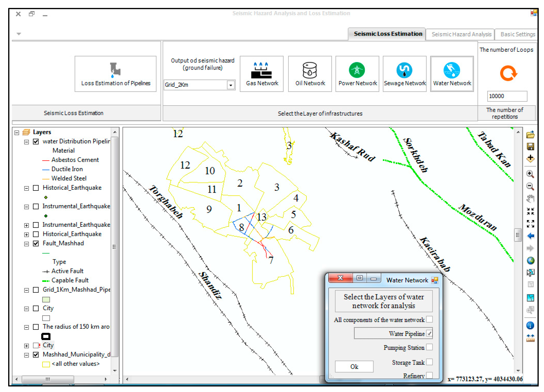Screen dimensions: 544x392
Task: Expand the collapsed Instrumental_Earthquake layer
Action: tap(26, 225)
